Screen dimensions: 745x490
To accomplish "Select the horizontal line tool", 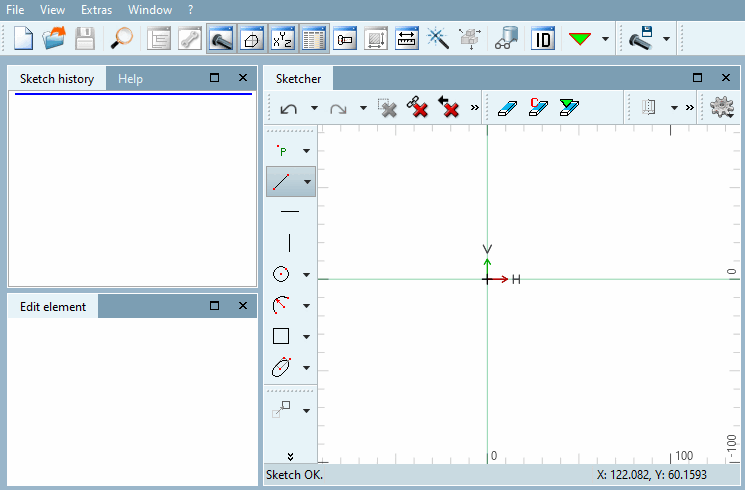I will 290,211.
